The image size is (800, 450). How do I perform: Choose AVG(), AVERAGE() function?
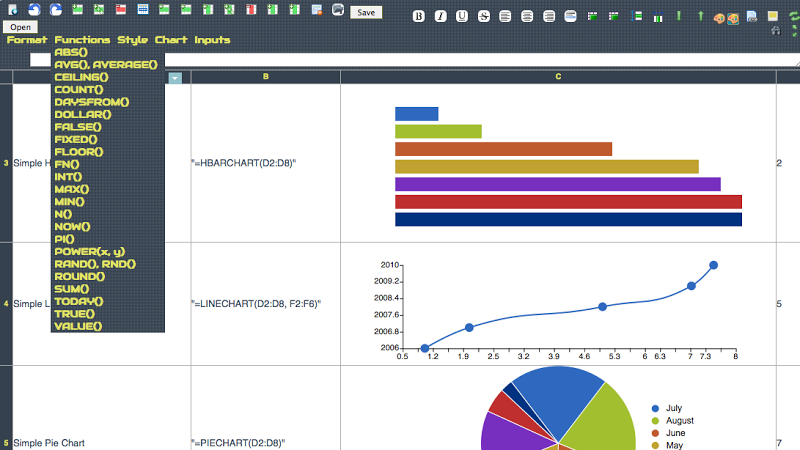point(108,64)
